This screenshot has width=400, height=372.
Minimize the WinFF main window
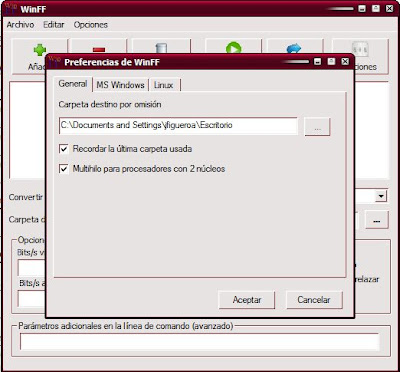362,9
